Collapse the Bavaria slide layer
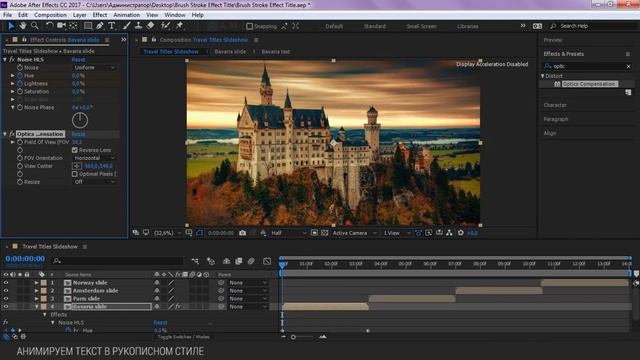The width and height of the screenshot is (640, 360). point(36,306)
